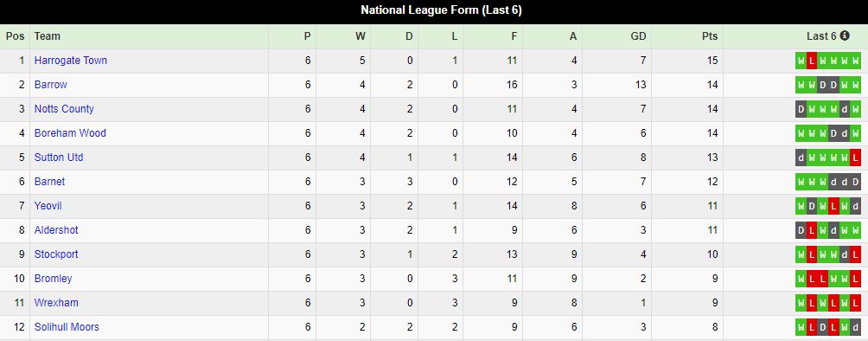This screenshot has height=341, width=868.
Task: Click the info icon beside Last 6
Action: pyautogui.click(x=844, y=35)
